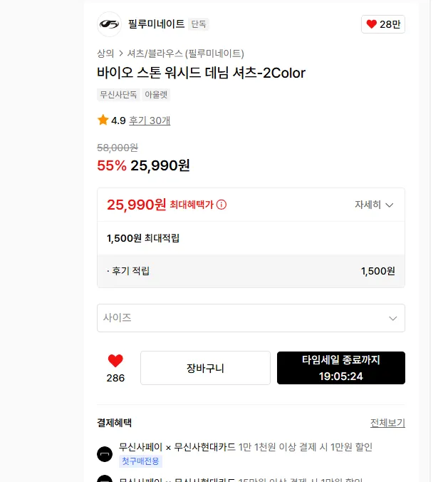Open the 필루미네이트 brand name link

tap(156, 24)
